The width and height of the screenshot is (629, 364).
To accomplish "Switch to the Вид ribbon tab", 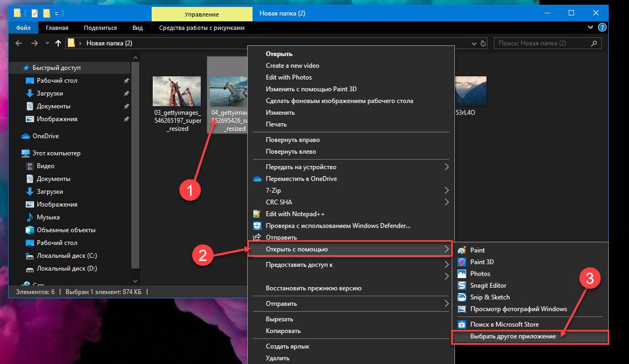I will coord(137,28).
